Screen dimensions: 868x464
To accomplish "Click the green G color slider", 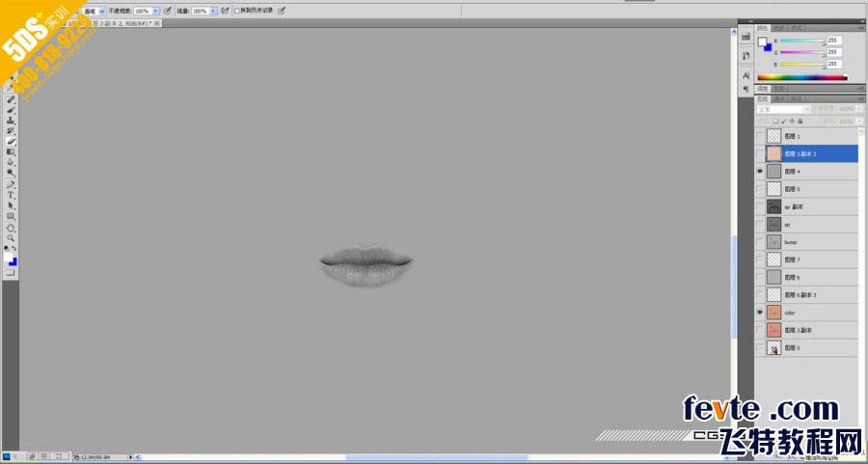I will tap(802, 53).
